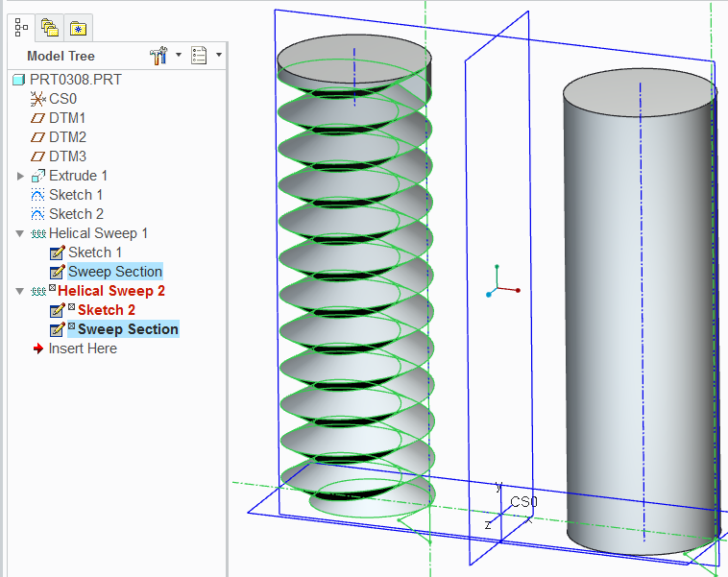
Task: Open Model Tree settings tools icon
Action: [158, 56]
